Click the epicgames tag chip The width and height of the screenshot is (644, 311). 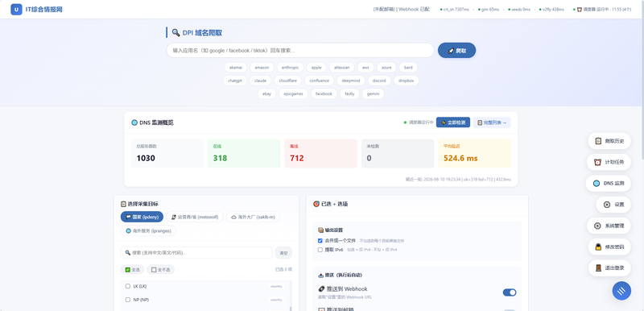click(x=294, y=93)
